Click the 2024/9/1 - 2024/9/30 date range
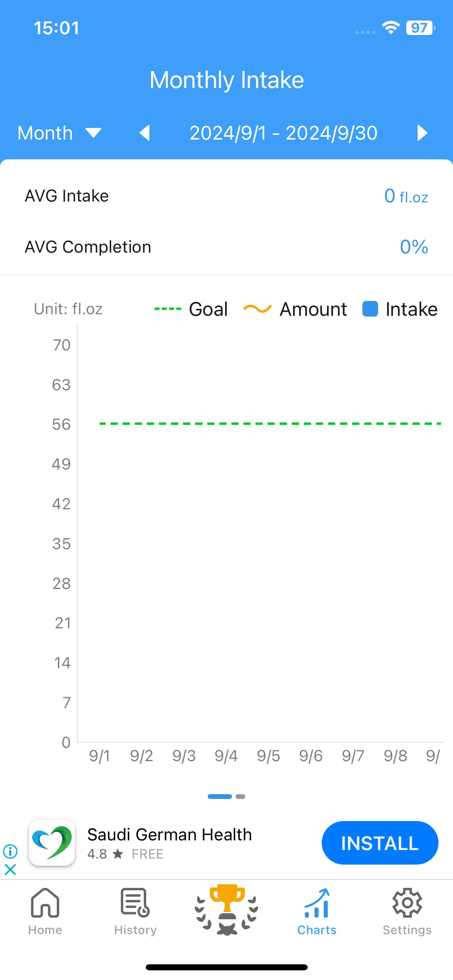 click(283, 133)
